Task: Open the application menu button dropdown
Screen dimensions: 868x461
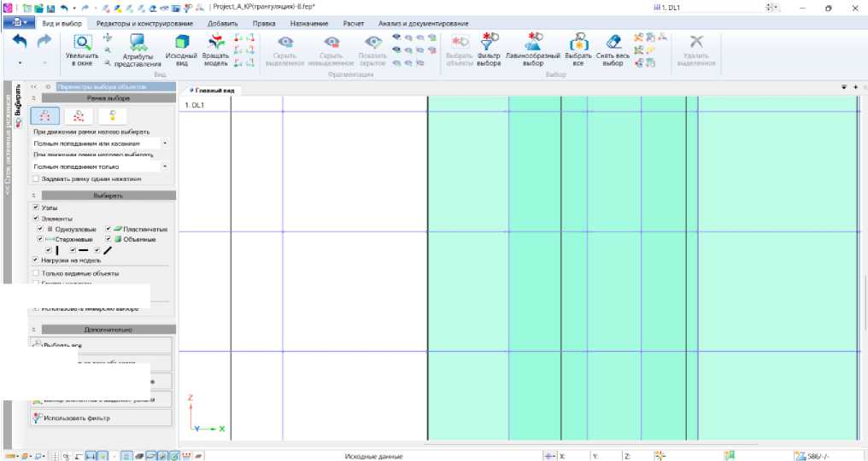Action: (20, 23)
